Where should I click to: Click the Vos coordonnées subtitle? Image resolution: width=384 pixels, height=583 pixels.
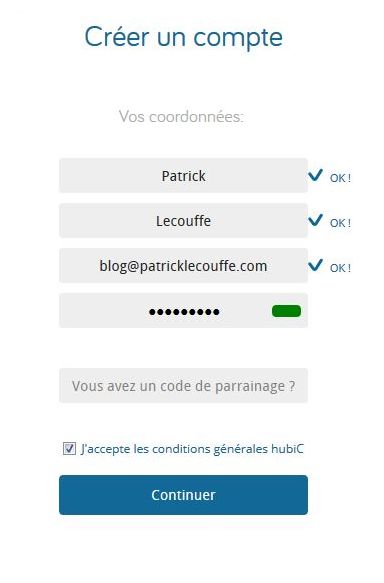tap(181, 116)
